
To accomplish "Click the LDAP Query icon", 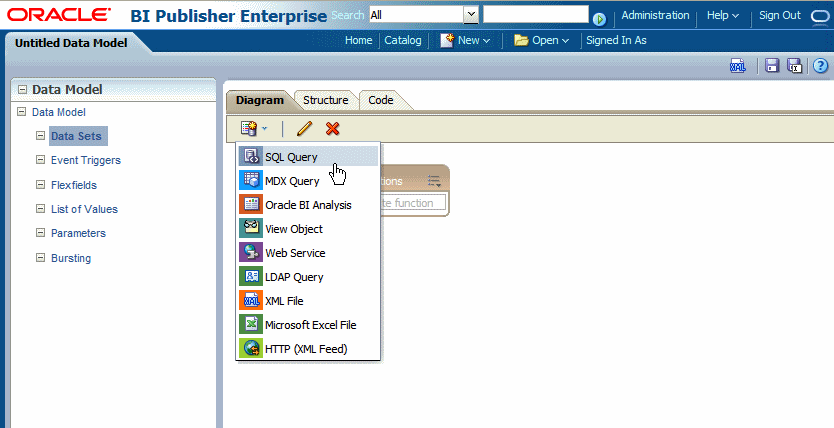I will click(x=250, y=276).
